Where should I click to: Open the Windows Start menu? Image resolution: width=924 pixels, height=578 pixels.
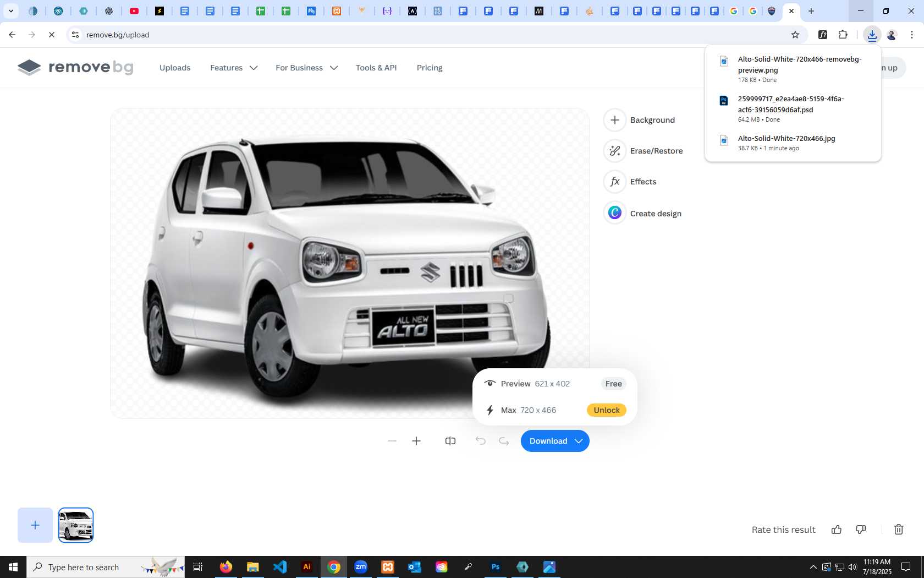pyautogui.click(x=13, y=567)
